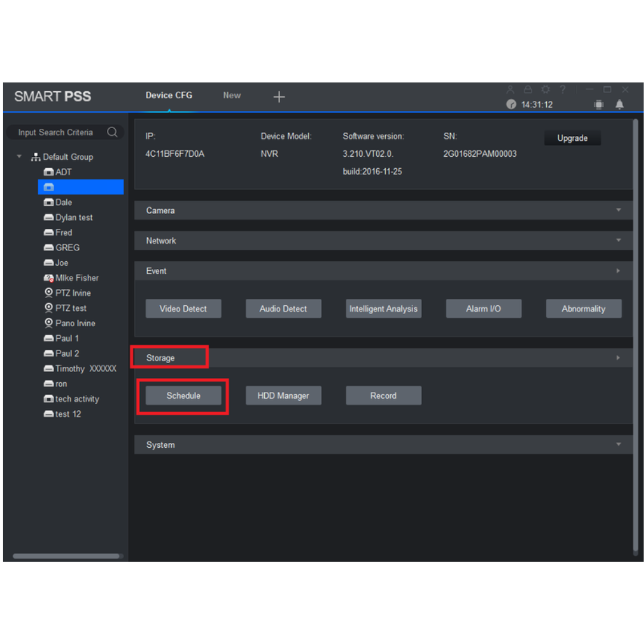Image resolution: width=644 pixels, height=644 pixels.
Task: Select Dylan test device
Action: tap(74, 217)
